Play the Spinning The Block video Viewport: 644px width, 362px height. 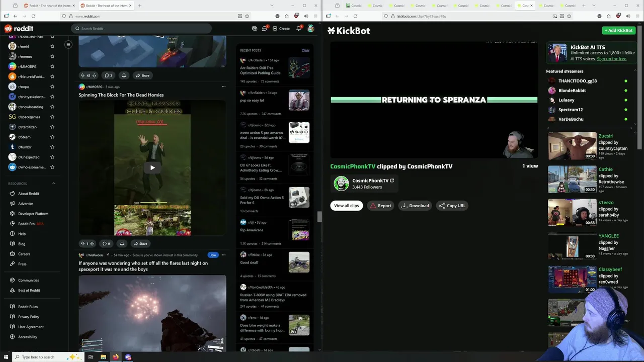pos(152,167)
